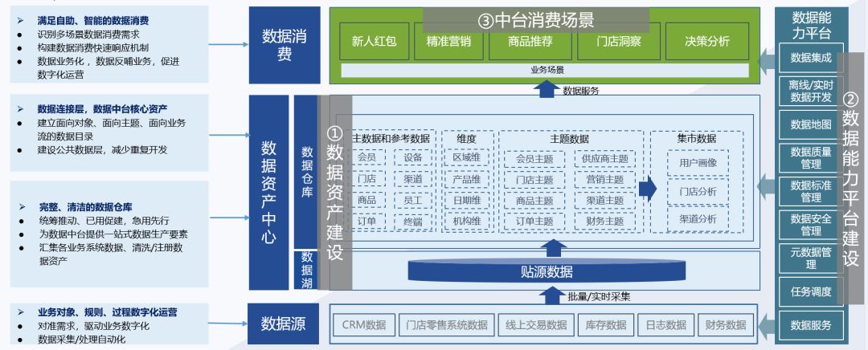Select the 线上交易数据 source box
Viewport: 868px width, 350px height.
pyautogui.click(x=535, y=324)
